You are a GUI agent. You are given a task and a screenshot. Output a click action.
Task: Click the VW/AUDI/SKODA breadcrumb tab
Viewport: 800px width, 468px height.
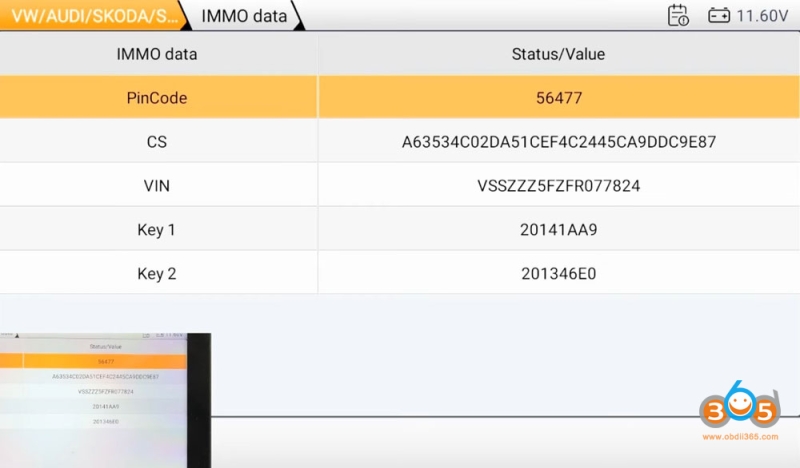coord(90,15)
